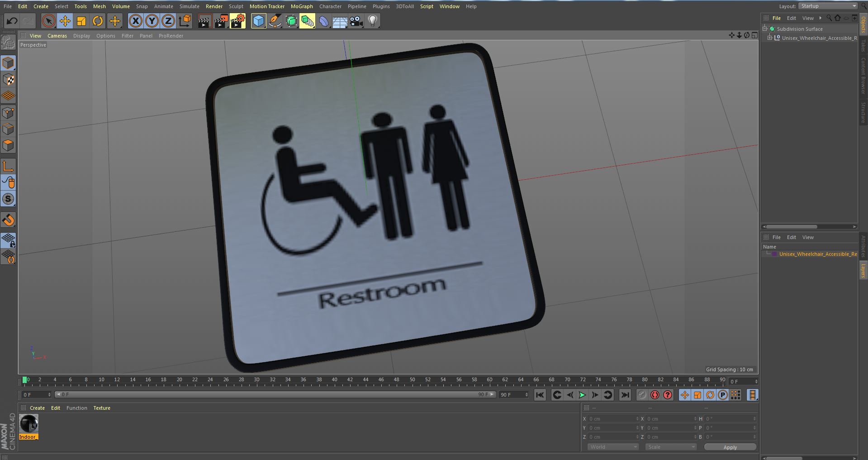Open the Layout dropdown set to Startup

827,6
